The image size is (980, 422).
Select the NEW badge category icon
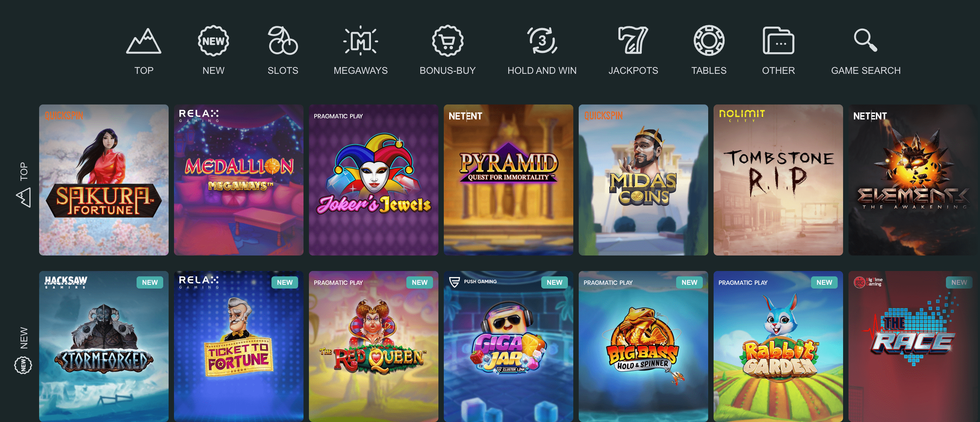(213, 41)
